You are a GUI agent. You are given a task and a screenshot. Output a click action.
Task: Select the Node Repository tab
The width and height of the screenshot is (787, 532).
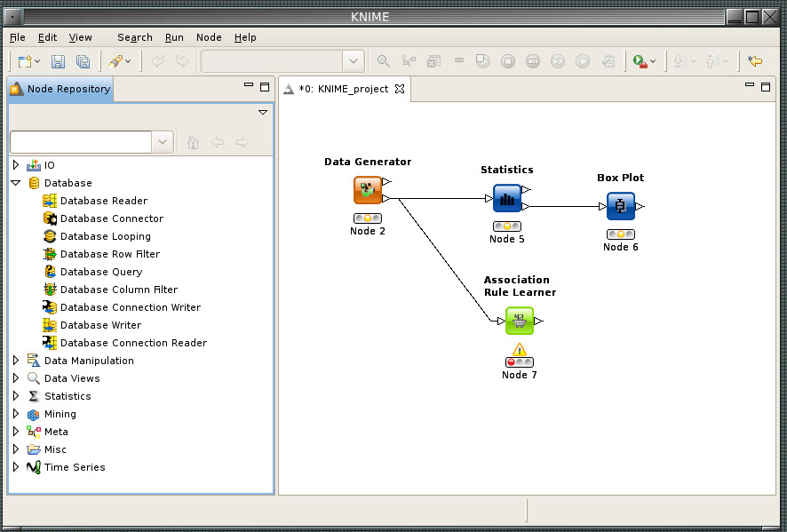coord(60,89)
